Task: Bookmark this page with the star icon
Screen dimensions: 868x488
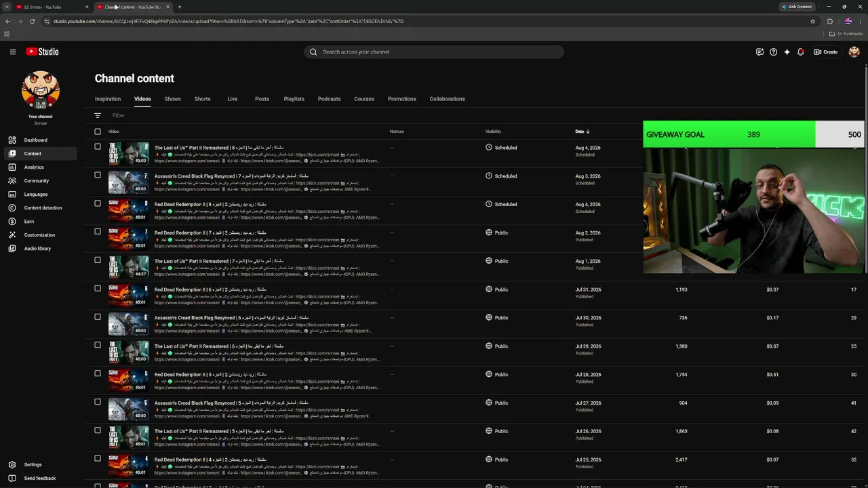Action: pos(812,21)
